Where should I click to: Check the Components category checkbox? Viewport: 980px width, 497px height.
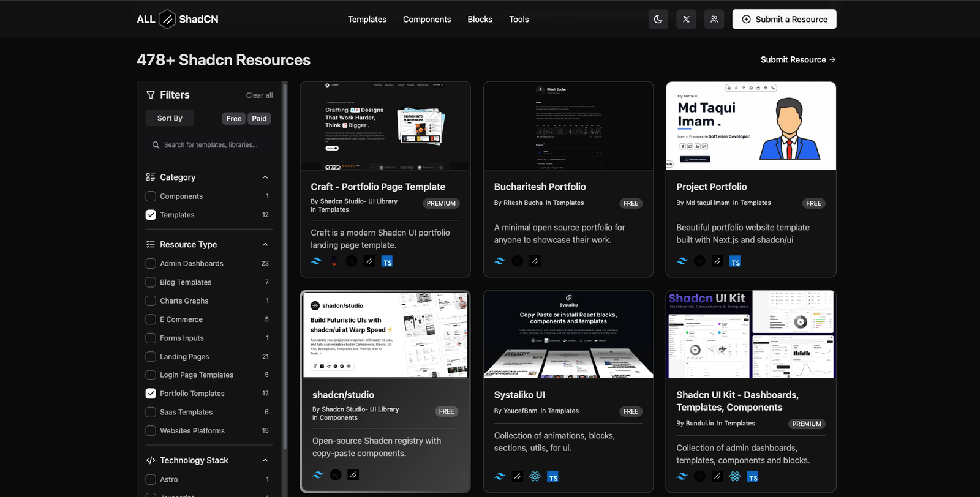151,196
